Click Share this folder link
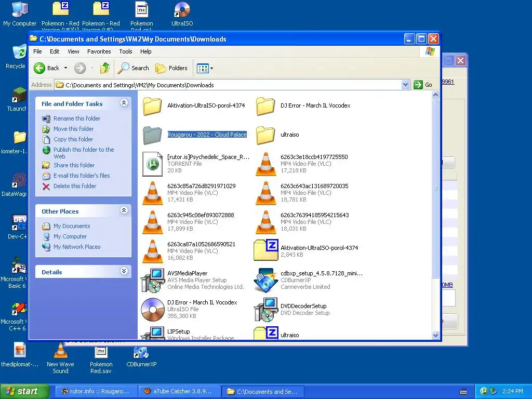Image resolution: width=532 pixels, height=399 pixels. (x=74, y=165)
